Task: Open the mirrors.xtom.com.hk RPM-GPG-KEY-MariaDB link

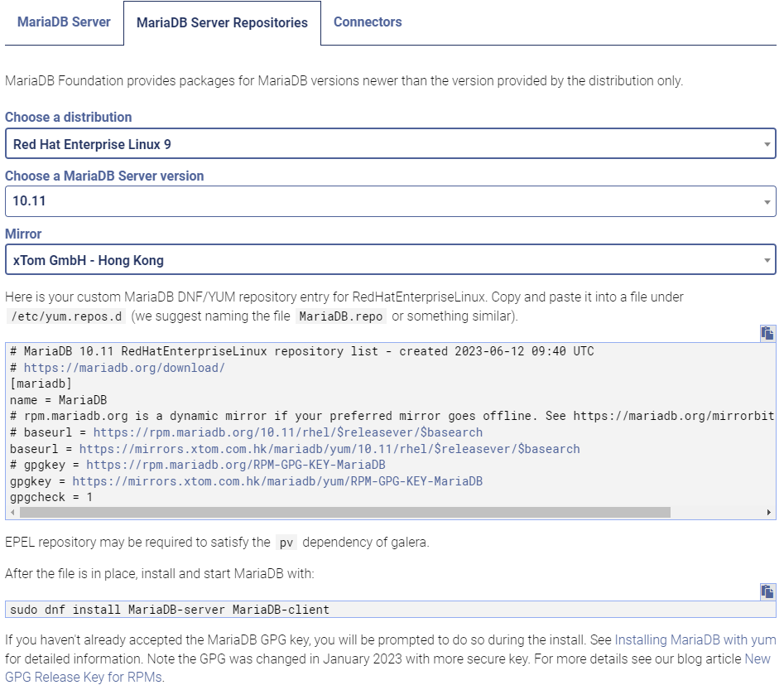Action: tap(277, 481)
